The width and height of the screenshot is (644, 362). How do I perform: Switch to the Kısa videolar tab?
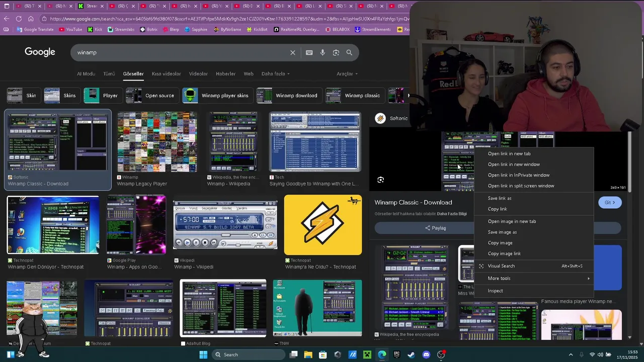click(x=166, y=74)
